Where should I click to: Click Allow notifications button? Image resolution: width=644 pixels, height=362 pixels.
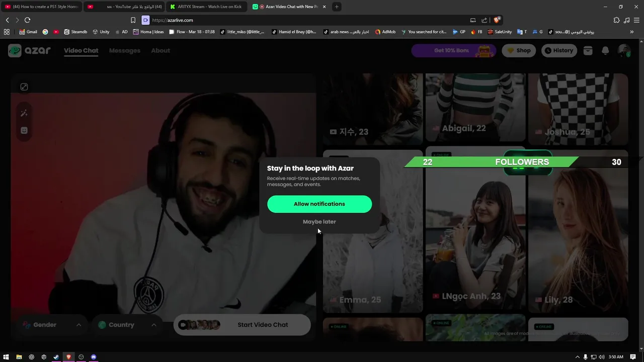pos(319,204)
